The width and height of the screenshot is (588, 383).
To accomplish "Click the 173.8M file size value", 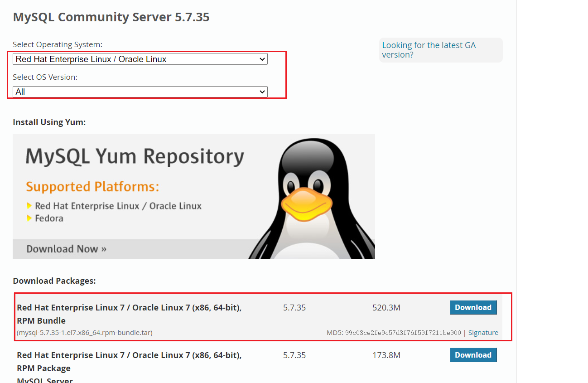I will click(x=386, y=355).
